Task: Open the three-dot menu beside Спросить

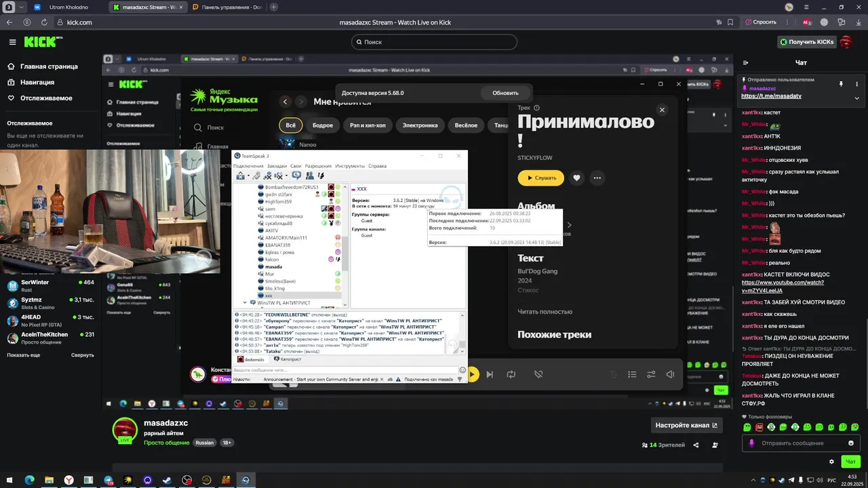Action: tap(787, 22)
